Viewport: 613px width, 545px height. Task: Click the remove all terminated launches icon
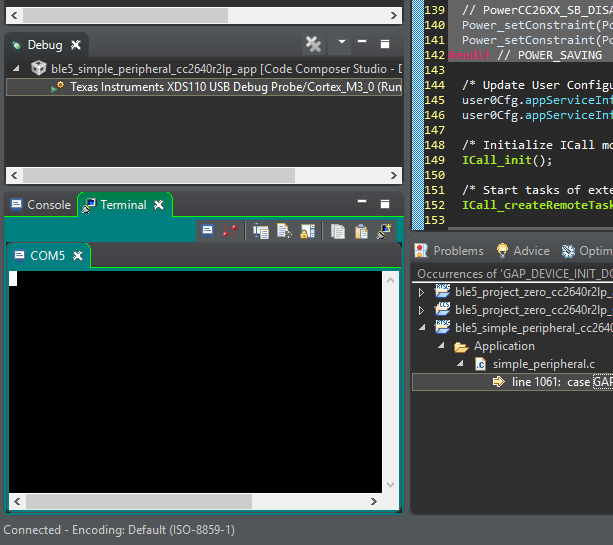click(313, 44)
